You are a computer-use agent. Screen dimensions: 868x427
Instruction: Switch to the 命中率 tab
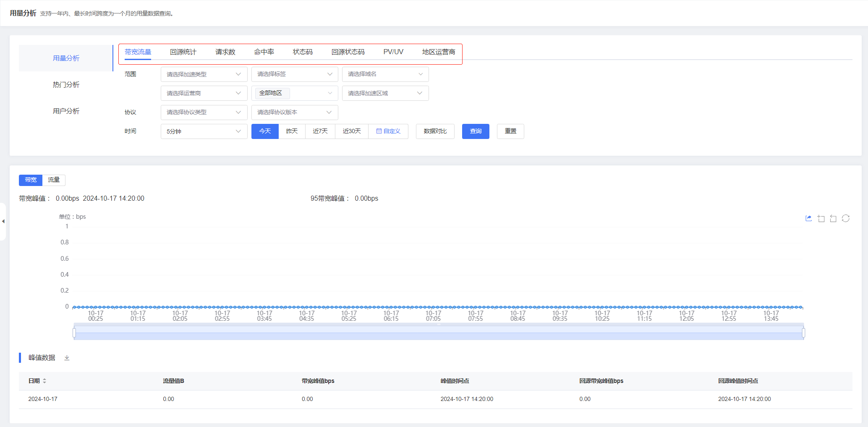(264, 52)
